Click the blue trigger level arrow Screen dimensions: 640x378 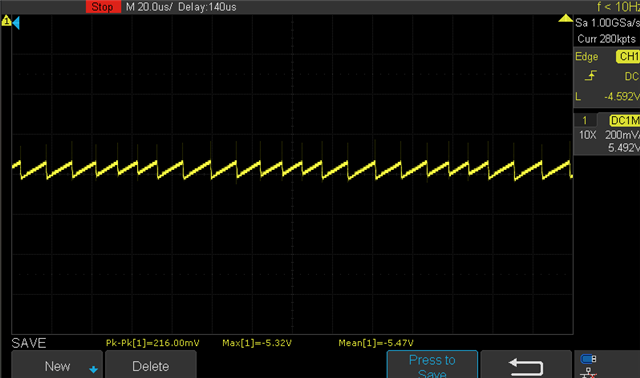pyautogui.click(x=16, y=22)
